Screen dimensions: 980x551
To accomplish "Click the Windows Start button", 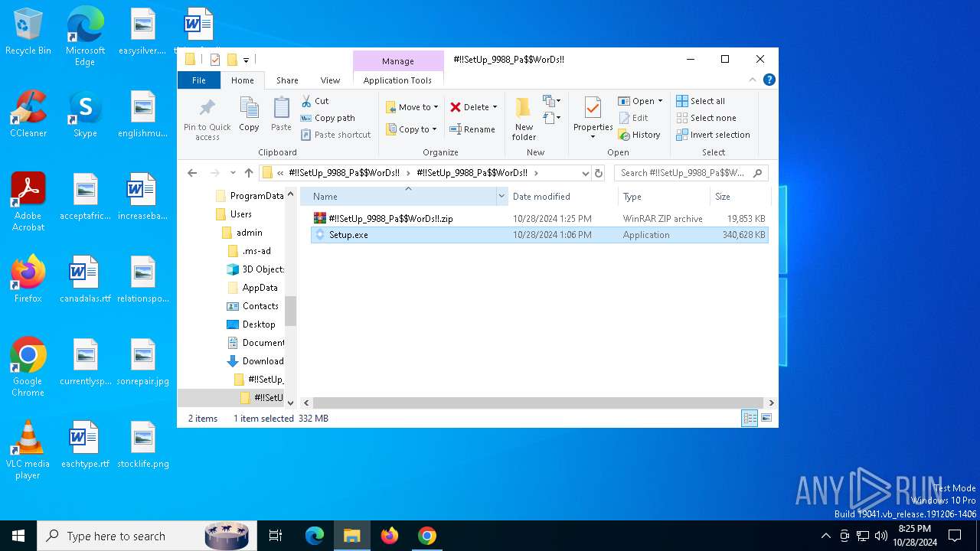I will pos(18,536).
